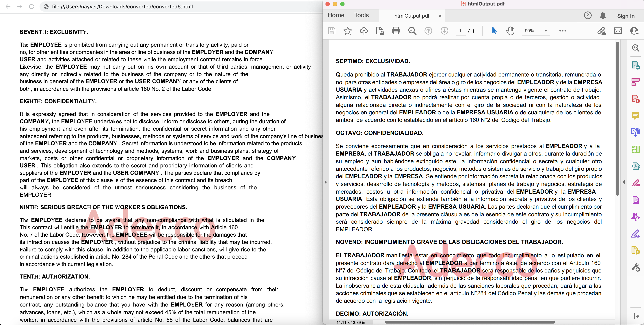The height and width of the screenshot is (325, 644).
Task: Select the htmlOutput.pdf document tab
Action: click(x=412, y=16)
